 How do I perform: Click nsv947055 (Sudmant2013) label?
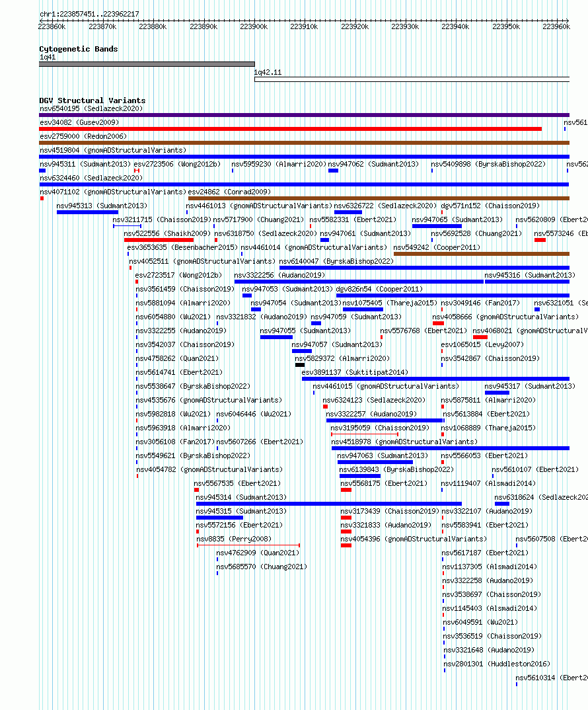pos(305,331)
